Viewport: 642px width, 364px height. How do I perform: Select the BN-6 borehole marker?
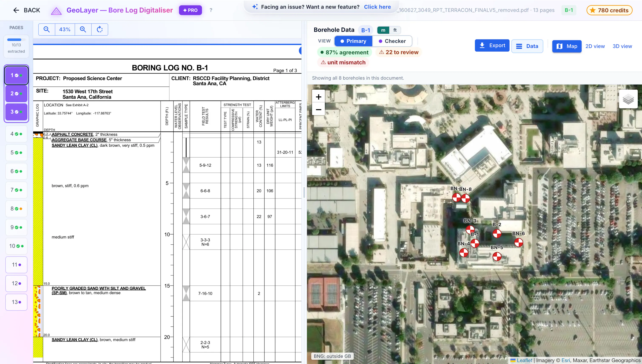(519, 243)
